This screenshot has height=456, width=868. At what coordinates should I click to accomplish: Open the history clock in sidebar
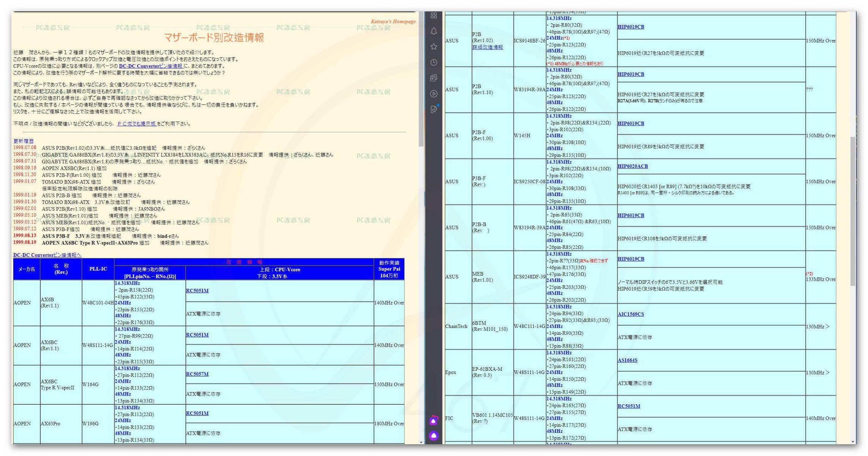433,62
